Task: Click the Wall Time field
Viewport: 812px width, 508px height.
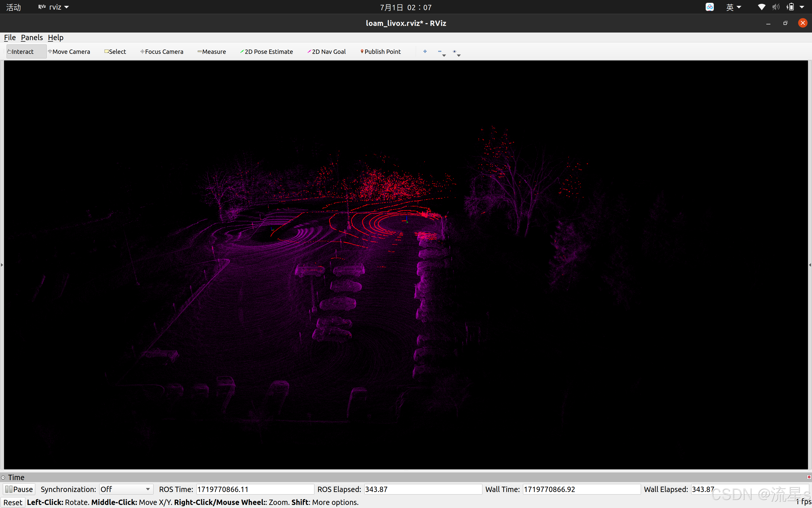Action: click(582, 489)
